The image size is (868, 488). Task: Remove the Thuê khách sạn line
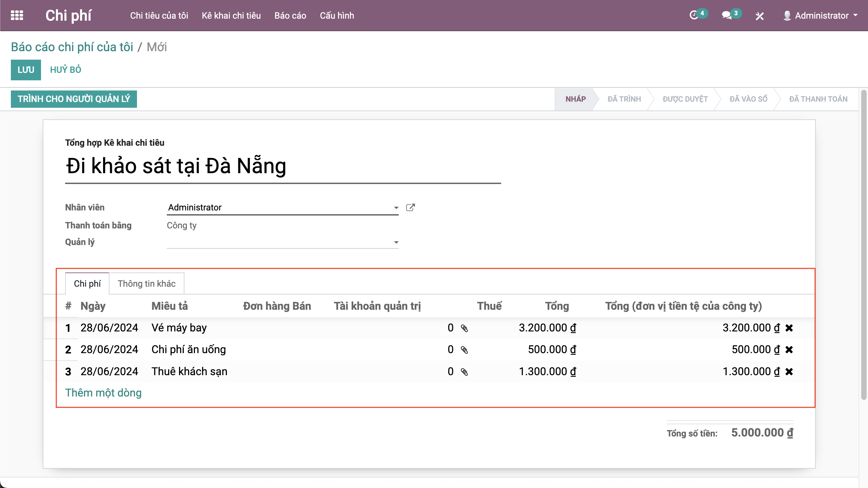pos(789,372)
